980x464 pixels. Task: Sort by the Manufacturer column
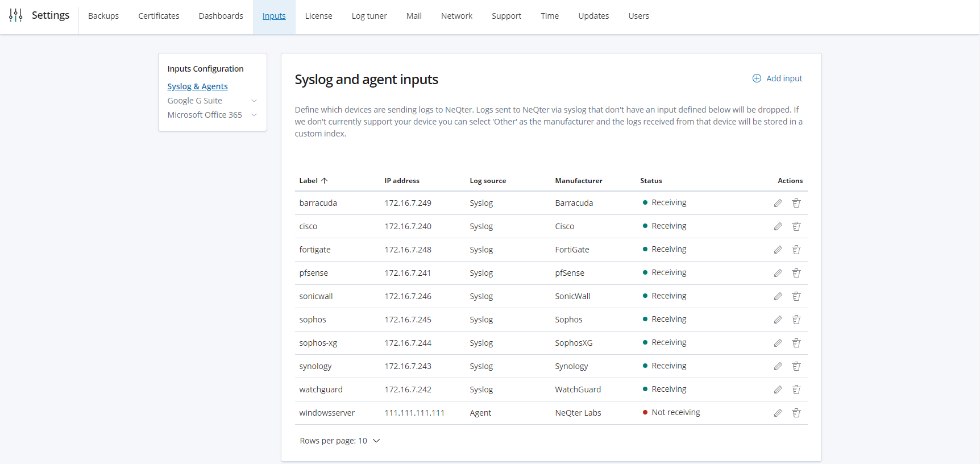coord(579,181)
